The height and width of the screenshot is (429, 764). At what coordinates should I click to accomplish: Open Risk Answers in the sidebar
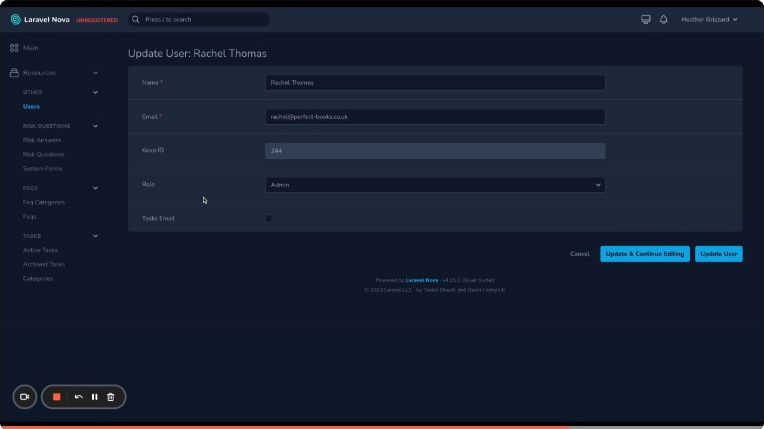42,140
